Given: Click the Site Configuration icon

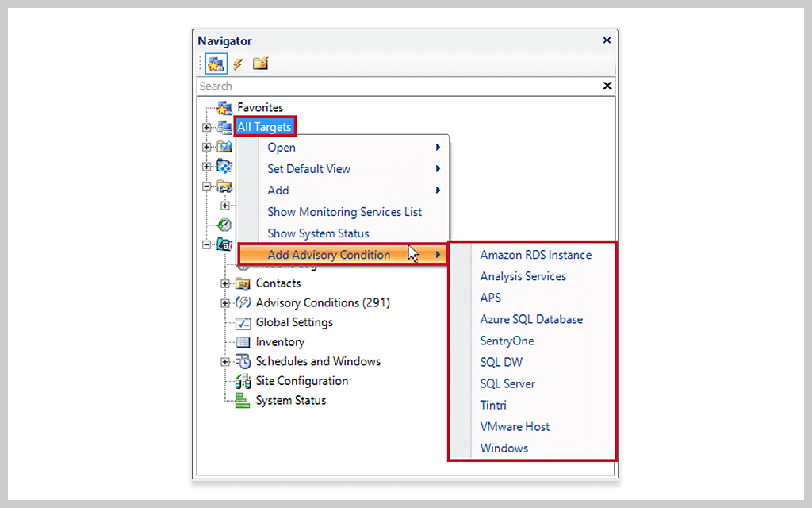Looking at the screenshot, I should pos(243,381).
